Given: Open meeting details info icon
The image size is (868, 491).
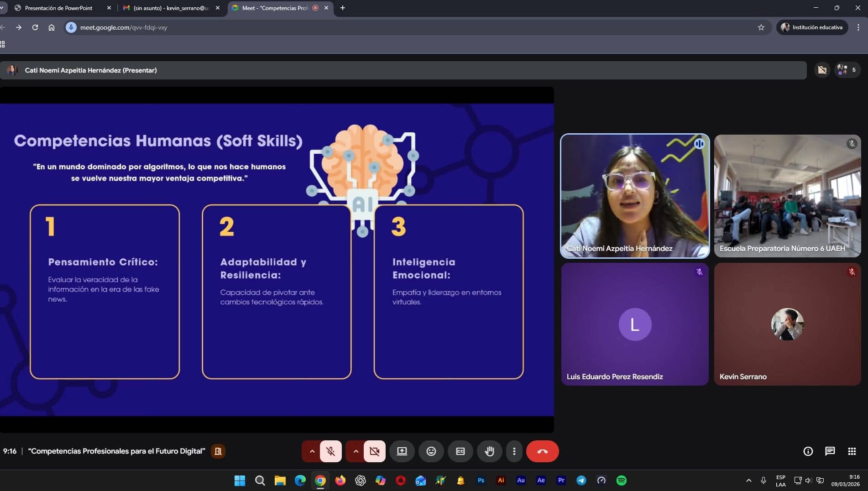Looking at the screenshot, I should point(808,451).
